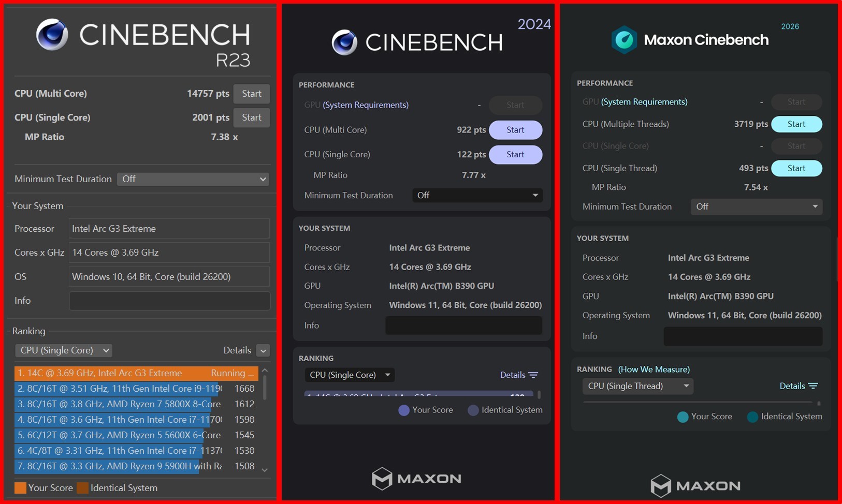This screenshot has width=842, height=504.
Task: Select the AMD Ryzen 7 5800X ranking row
Action: click(x=136, y=404)
